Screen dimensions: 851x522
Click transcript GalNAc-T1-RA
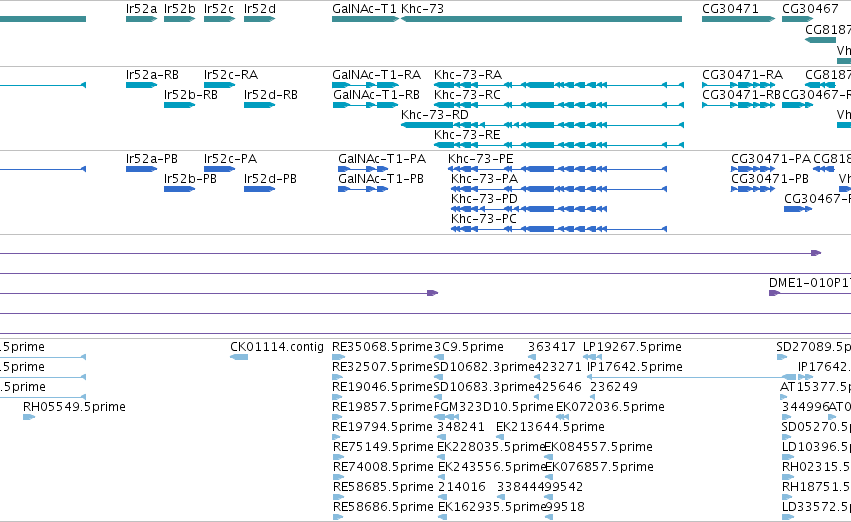[x=365, y=85]
